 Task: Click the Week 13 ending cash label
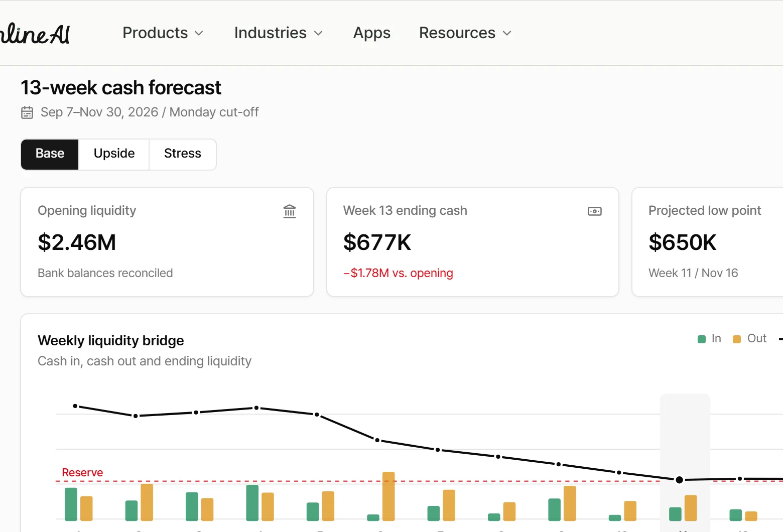[x=405, y=211]
